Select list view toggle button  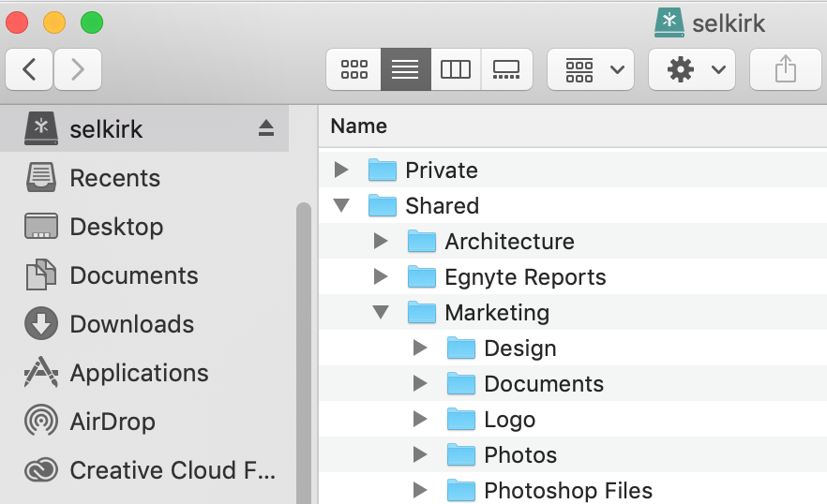[405, 70]
